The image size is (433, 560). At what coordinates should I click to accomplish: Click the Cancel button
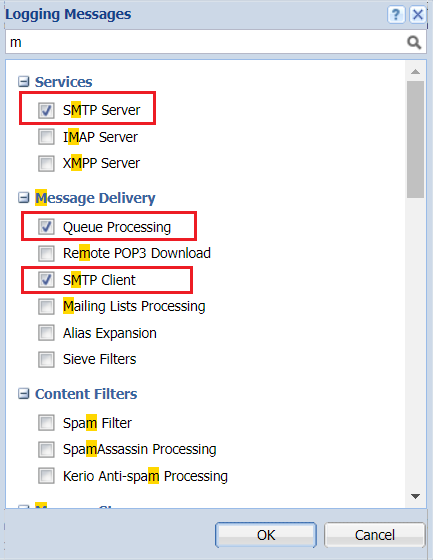[375, 535]
